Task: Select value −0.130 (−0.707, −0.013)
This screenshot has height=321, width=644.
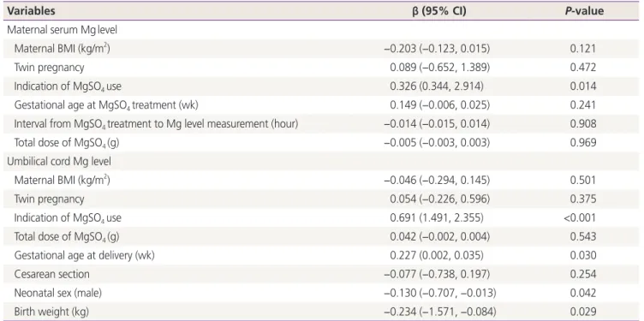Action: coord(440,293)
